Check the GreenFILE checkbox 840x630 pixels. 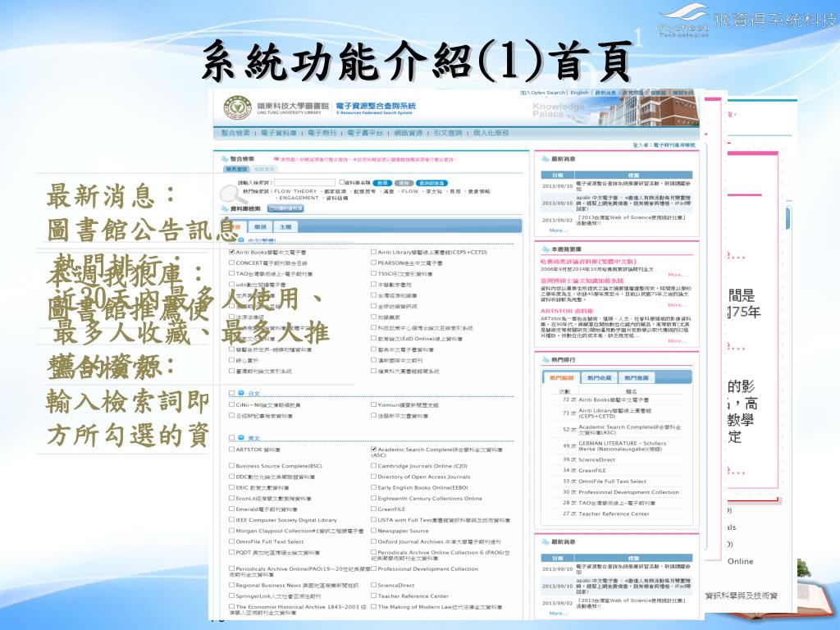click(x=373, y=509)
